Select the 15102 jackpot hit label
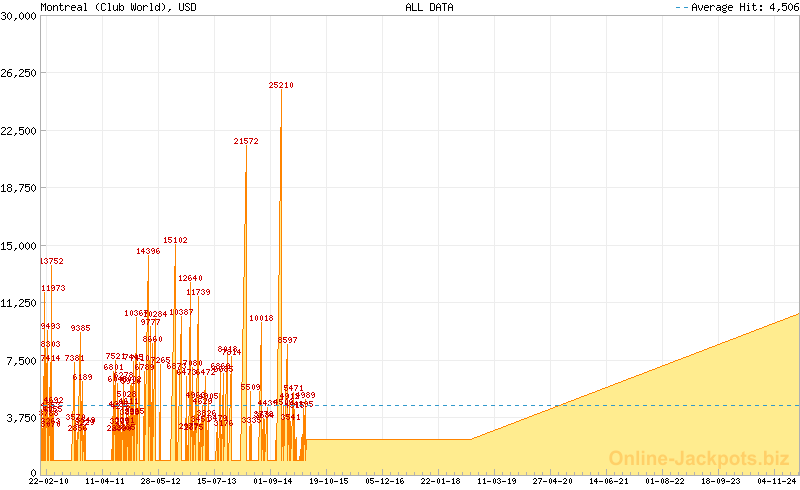The image size is (800, 490). 175,241
